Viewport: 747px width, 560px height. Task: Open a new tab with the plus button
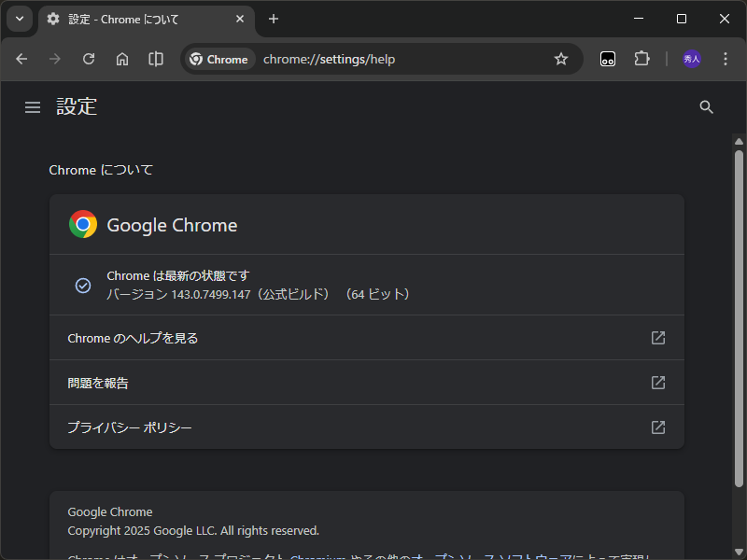pyautogui.click(x=273, y=19)
